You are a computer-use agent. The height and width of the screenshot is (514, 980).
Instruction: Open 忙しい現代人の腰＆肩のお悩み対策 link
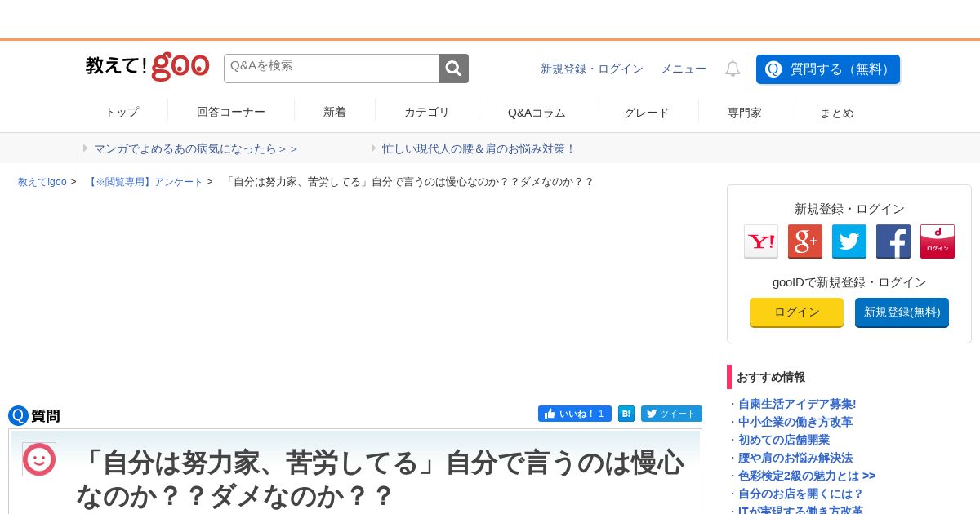pyautogui.click(x=479, y=148)
